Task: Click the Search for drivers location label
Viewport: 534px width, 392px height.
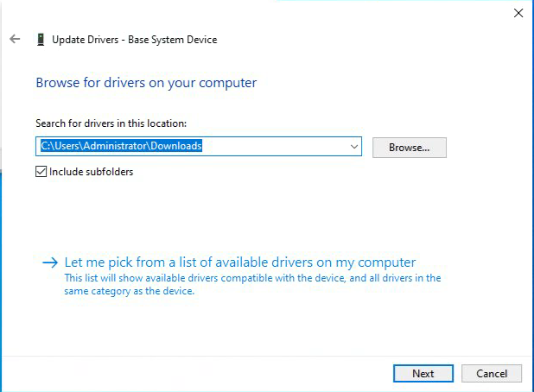Action: 111,123
